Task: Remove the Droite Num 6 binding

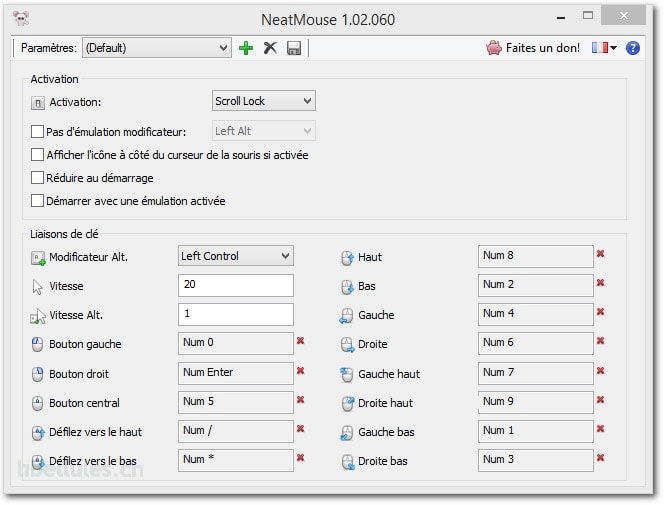Action: tap(600, 341)
